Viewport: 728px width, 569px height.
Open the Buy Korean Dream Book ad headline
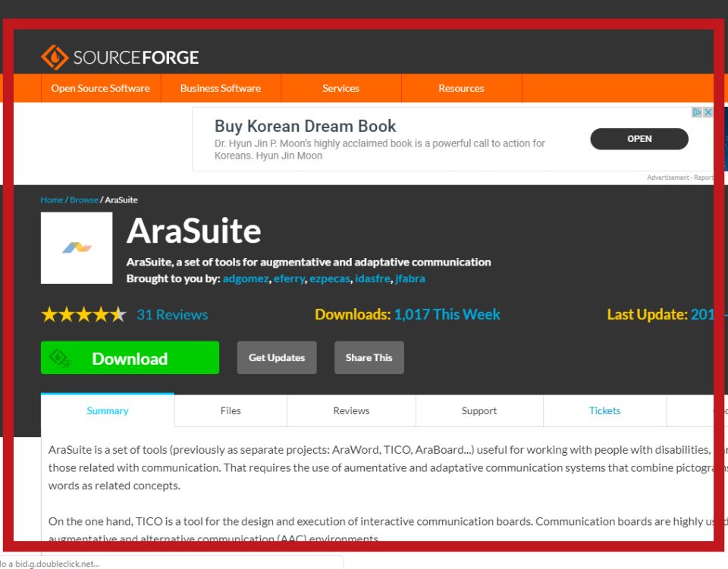(x=305, y=126)
